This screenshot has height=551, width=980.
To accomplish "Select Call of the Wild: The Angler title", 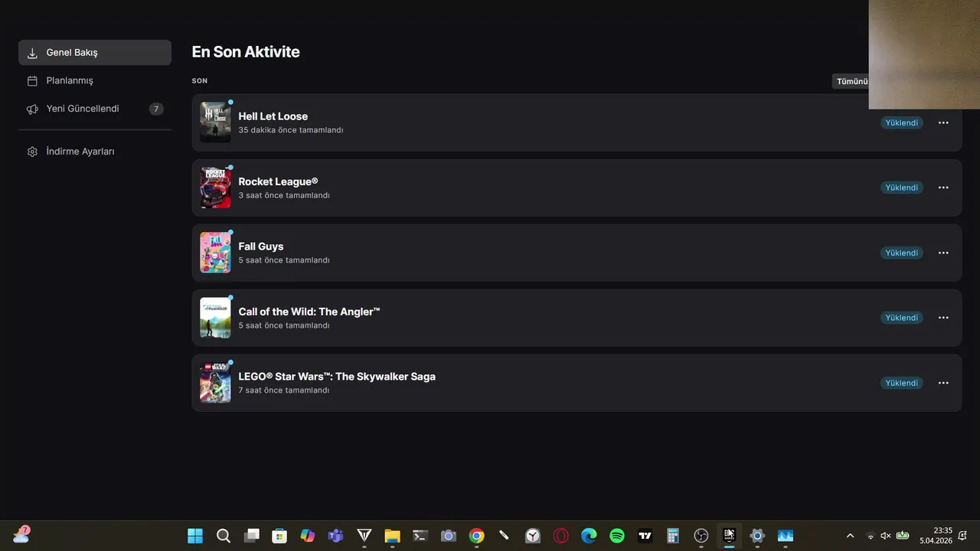I will [x=309, y=311].
